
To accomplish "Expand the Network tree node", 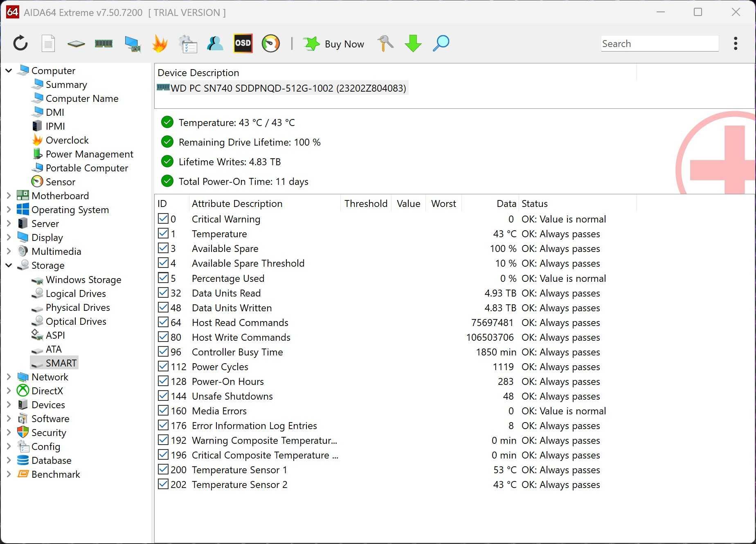I will click(x=9, y=377).
